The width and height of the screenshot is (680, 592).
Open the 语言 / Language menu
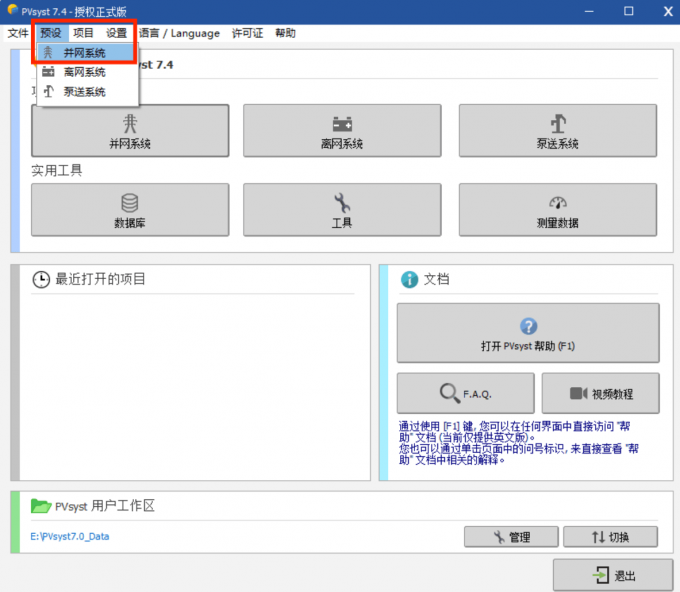click(x=179, y=33)
